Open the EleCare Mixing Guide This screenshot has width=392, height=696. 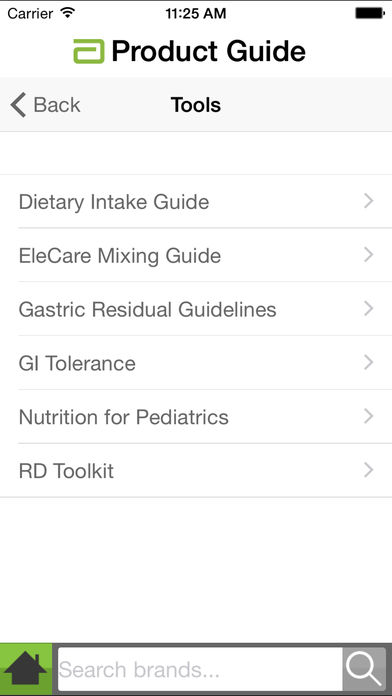point(196,255)
